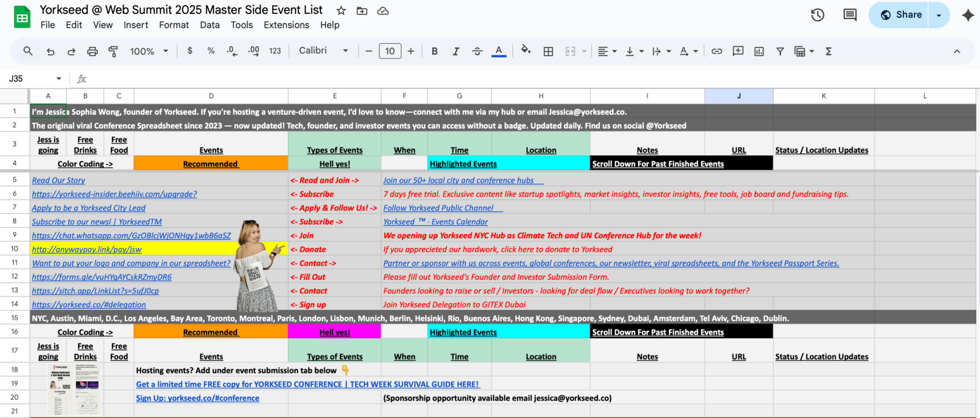Image resolution: width=980 pixels, height=418 pixels.
Task: Expand the 100% zoom dropdown
Action: (149, 51)
